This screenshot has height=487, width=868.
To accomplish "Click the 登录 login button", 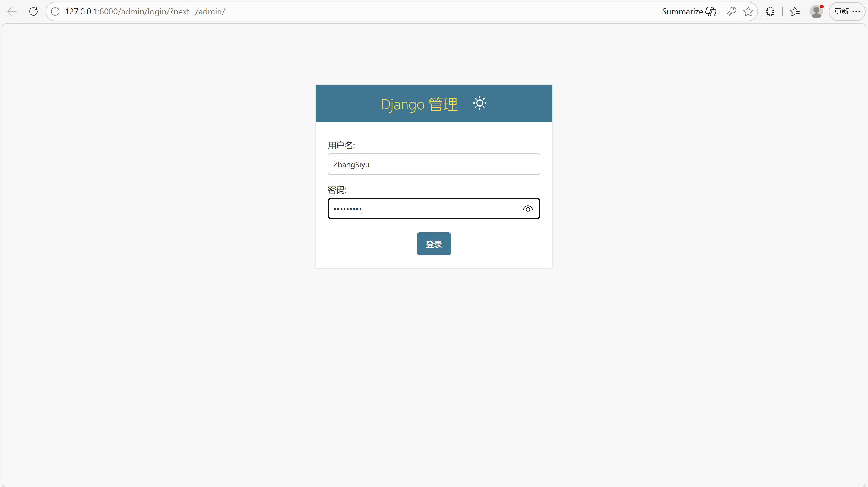I will [x=434, y=244].
